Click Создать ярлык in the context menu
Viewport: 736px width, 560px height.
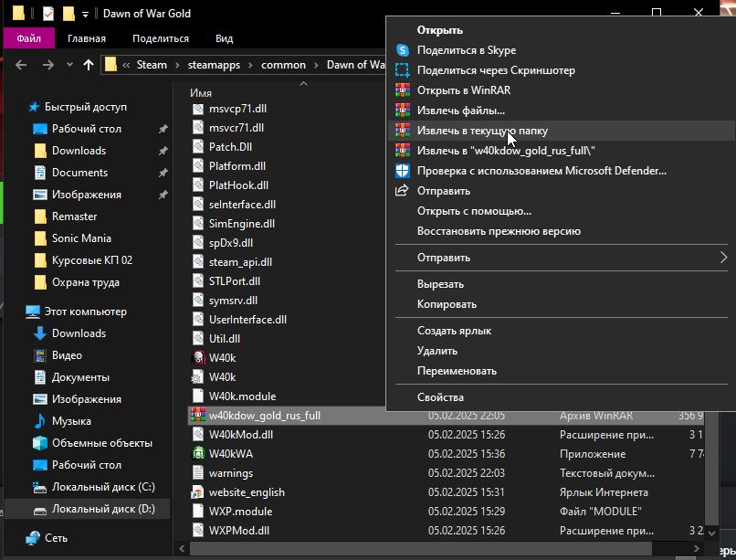[x=561, y=331]
